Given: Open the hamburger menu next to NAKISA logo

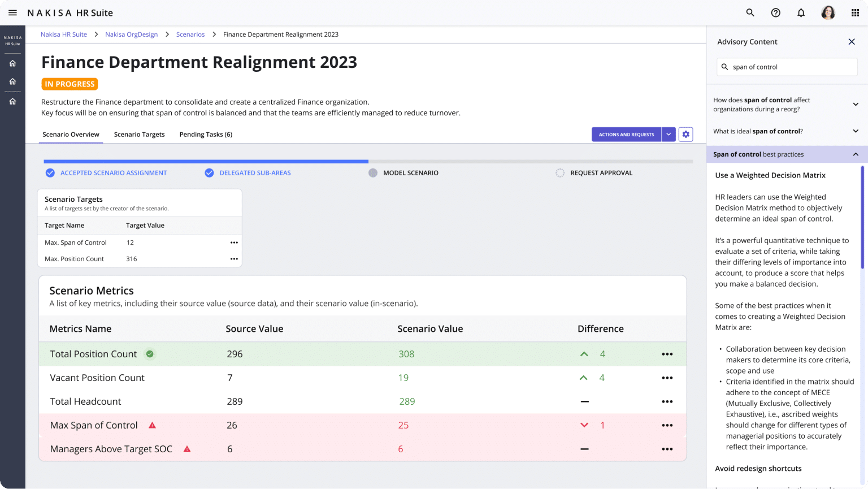Looking at the screenshot, I should (12, 12).
